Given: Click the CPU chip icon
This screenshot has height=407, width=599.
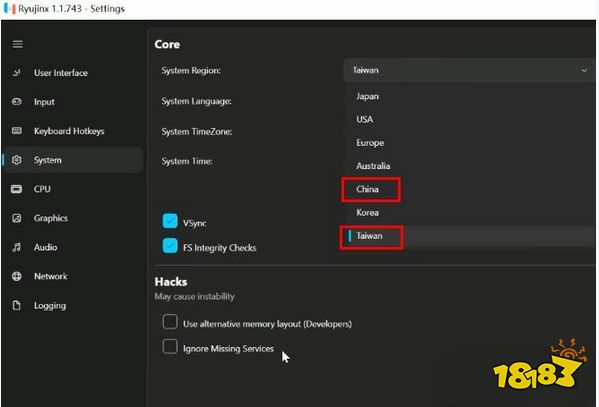Looking at the screenshot, I should [x=16, y=189].
